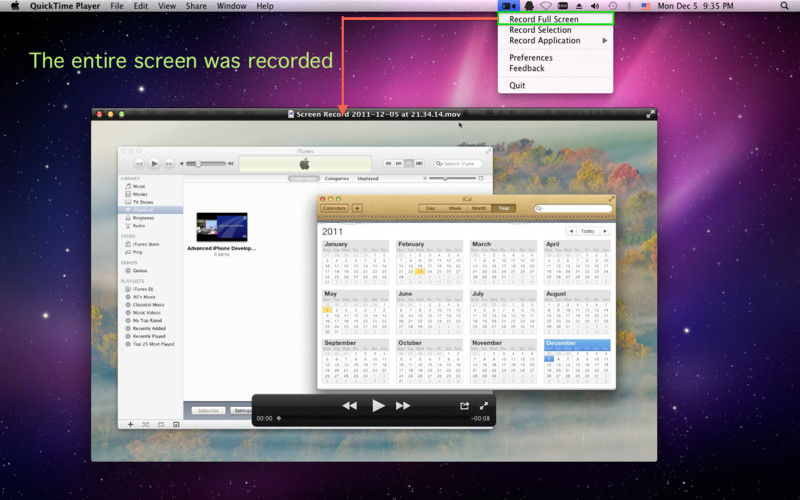Click the full screen arrows in playback controller
800x500 pixels.
click(x=484, y=406)
